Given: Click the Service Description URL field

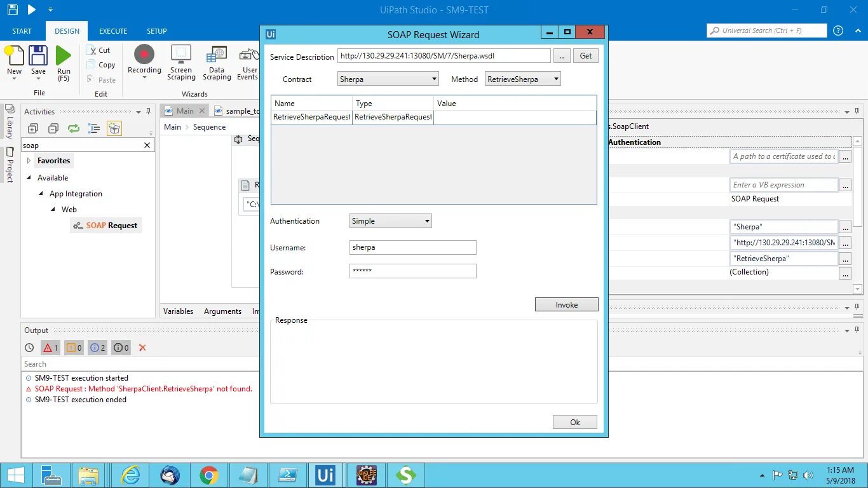Looking at the screenshot, I should pyautogui.click(x=444, y=56).
